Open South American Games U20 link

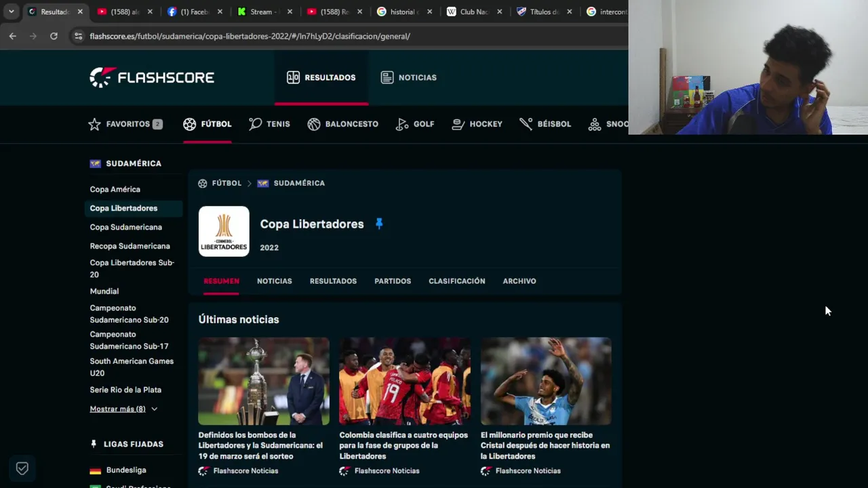[x=132, y=367]
